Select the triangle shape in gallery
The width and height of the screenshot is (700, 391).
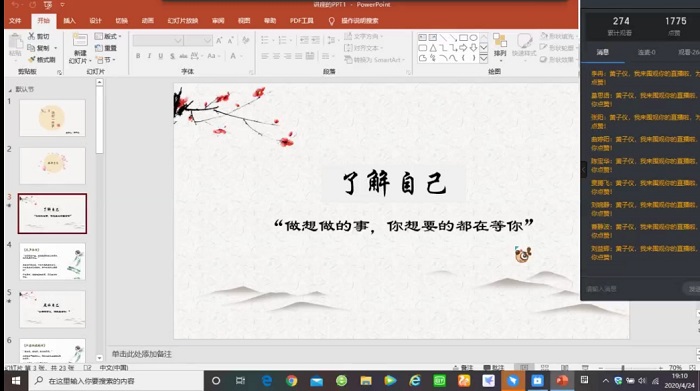(x=433, y=48)
